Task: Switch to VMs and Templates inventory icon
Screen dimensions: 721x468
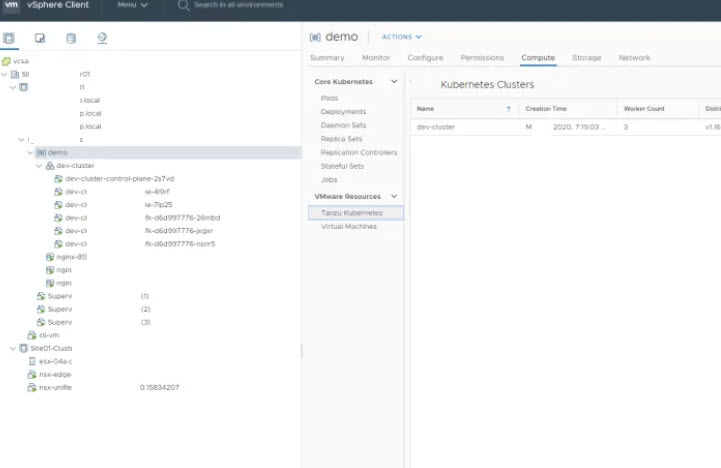Action: [40, 39]
